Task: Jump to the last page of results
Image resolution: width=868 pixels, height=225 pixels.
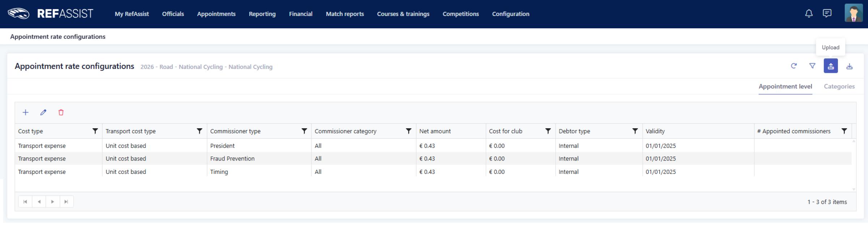Action: click(x=66, y=202)
